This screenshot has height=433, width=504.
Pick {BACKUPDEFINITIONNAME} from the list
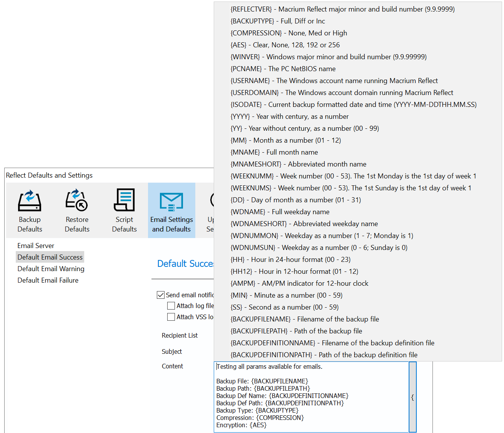[x=358, y=343]
